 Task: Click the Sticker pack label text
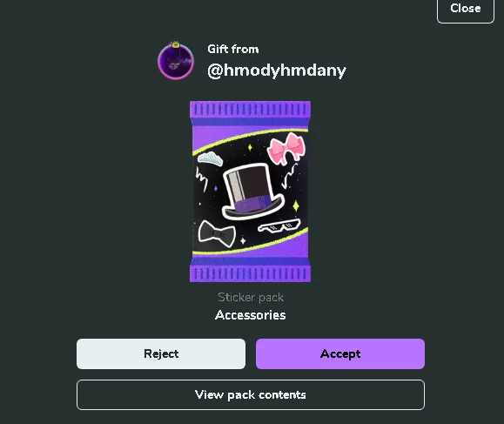(251, 298)
